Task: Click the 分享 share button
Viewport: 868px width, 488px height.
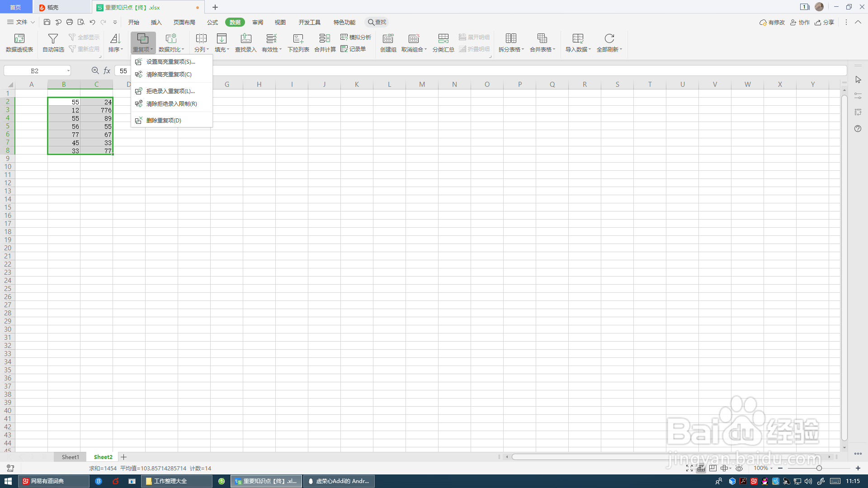Action: [824, 22]
